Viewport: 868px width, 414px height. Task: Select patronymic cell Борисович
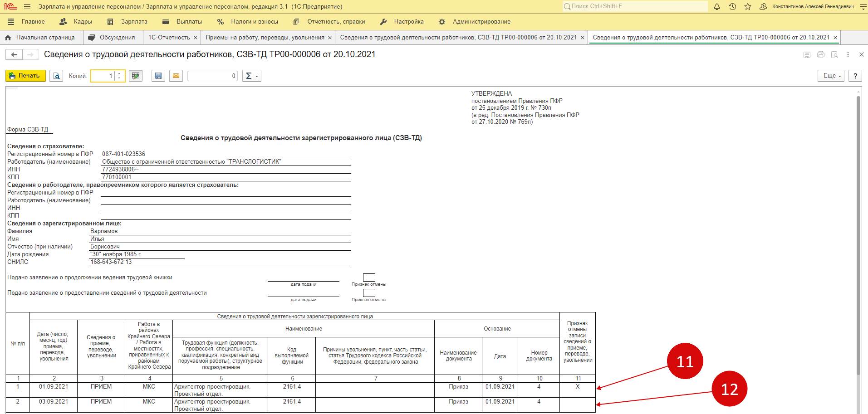(220, 247)
